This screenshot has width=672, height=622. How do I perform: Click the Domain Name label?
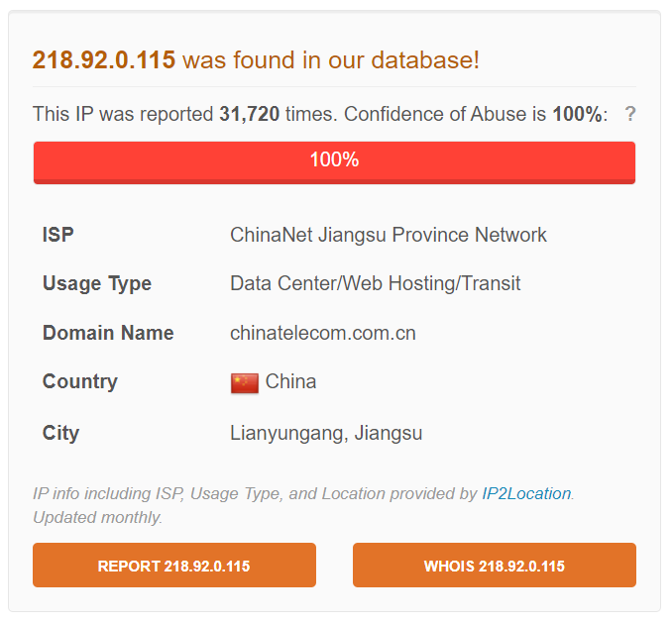(108, 333)
